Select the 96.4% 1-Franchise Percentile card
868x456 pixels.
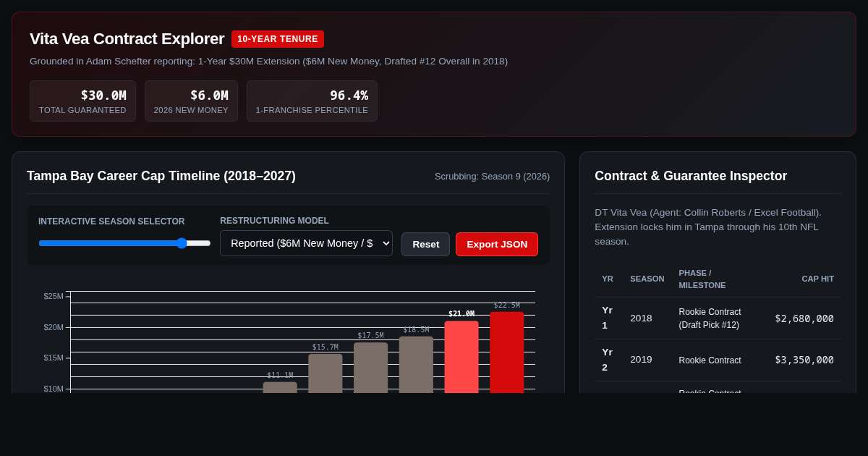[312, 101]
